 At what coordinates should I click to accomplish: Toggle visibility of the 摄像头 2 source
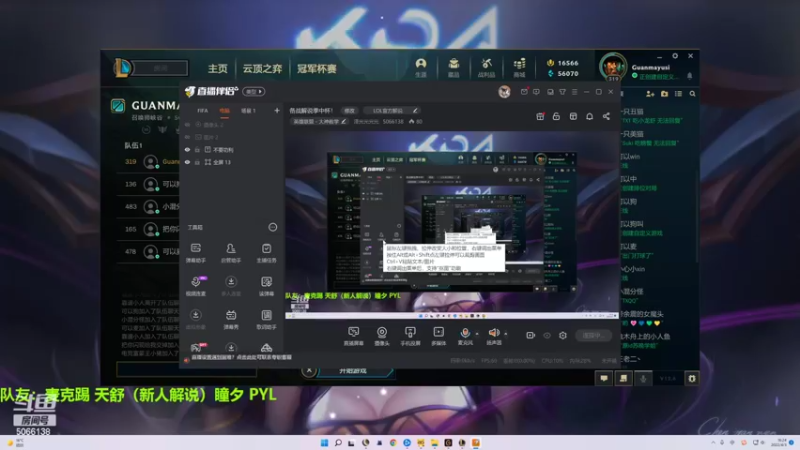pyautogui.click(x=187, y=125)
